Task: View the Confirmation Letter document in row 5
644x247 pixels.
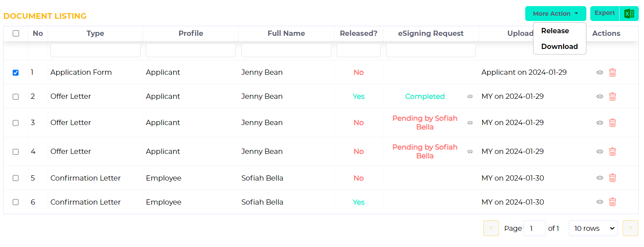Action: click(x=600, y=178)
